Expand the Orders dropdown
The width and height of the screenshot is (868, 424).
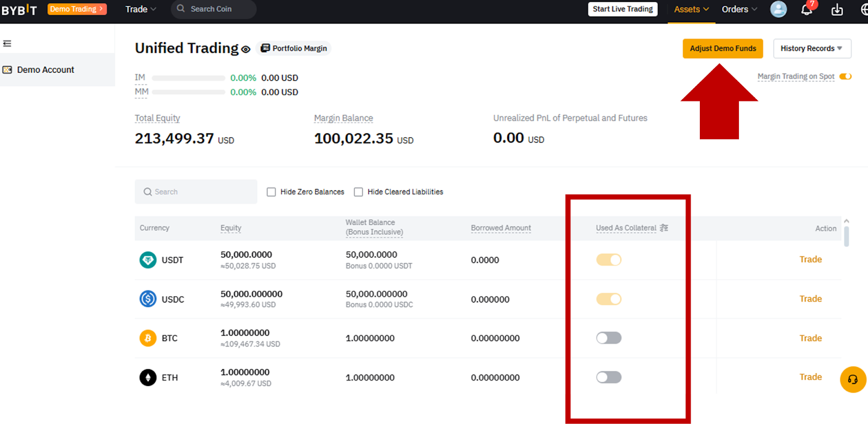[x=739, y=9]
